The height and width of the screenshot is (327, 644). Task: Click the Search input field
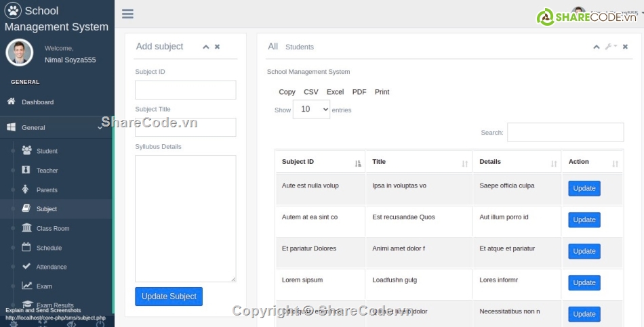point(565,133)
